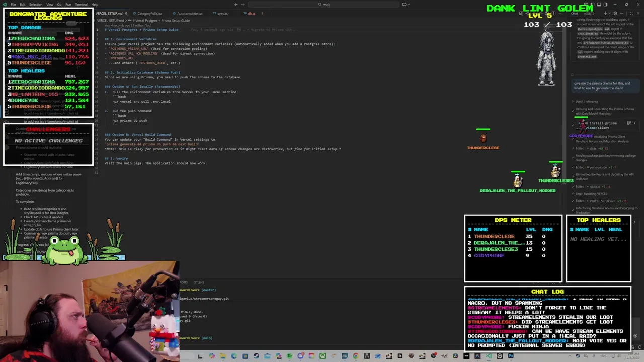
Task: Open chat settings gear icon
Action: point(615,13)
